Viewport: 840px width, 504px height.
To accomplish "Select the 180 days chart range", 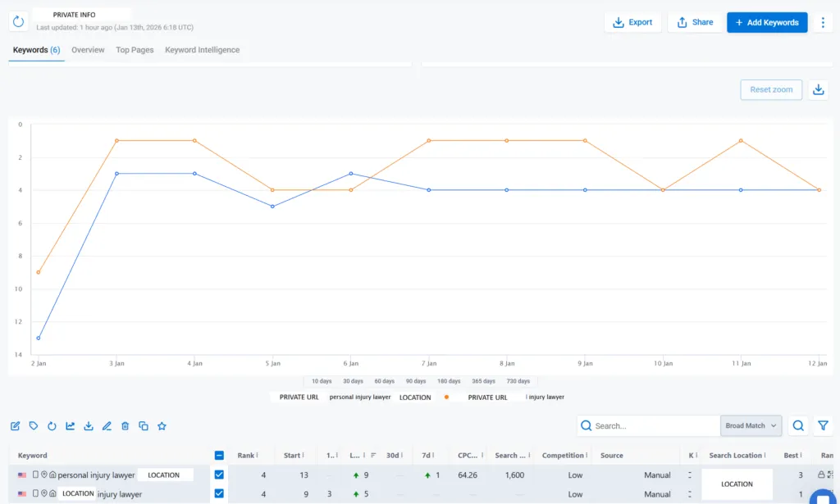I will click(449, 381).
